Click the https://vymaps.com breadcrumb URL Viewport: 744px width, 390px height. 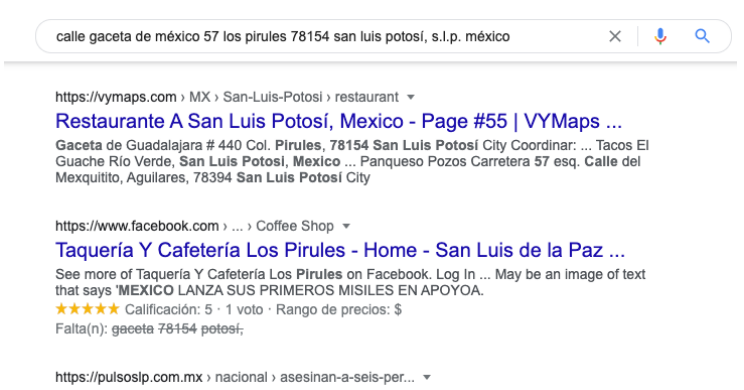coord(116,97)
